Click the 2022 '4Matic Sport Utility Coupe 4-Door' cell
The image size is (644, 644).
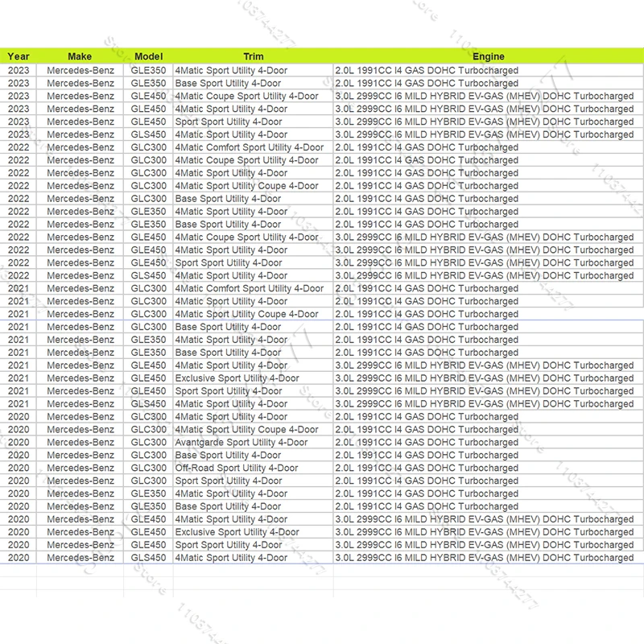(x=253, y=186)
